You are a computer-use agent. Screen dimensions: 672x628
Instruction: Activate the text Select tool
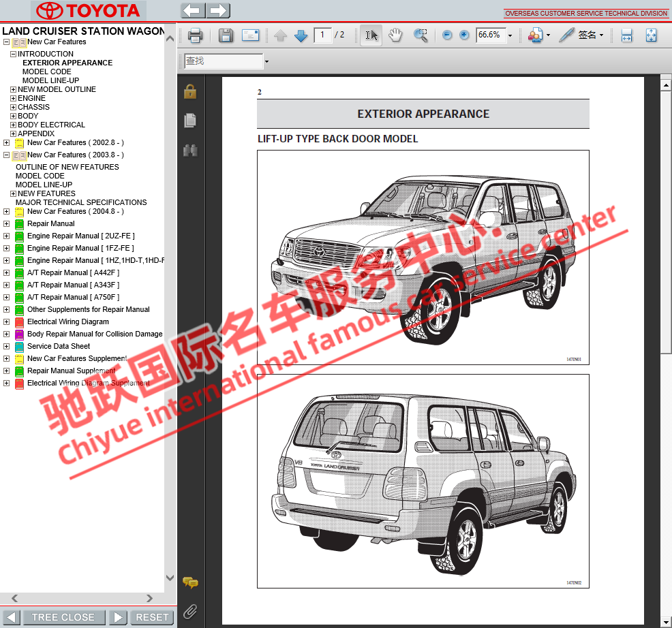tap(371, 35)
